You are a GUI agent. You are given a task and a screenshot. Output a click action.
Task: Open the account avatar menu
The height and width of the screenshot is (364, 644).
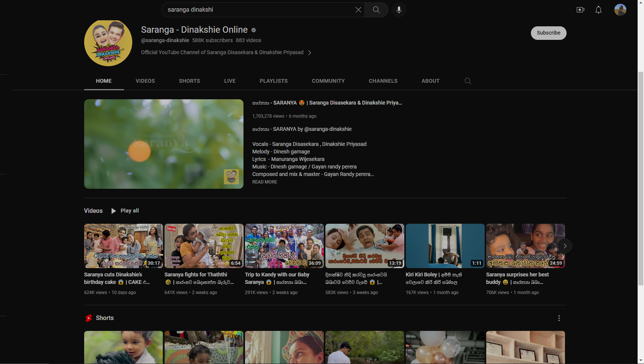pyautogui.click(x=620, y=10)
